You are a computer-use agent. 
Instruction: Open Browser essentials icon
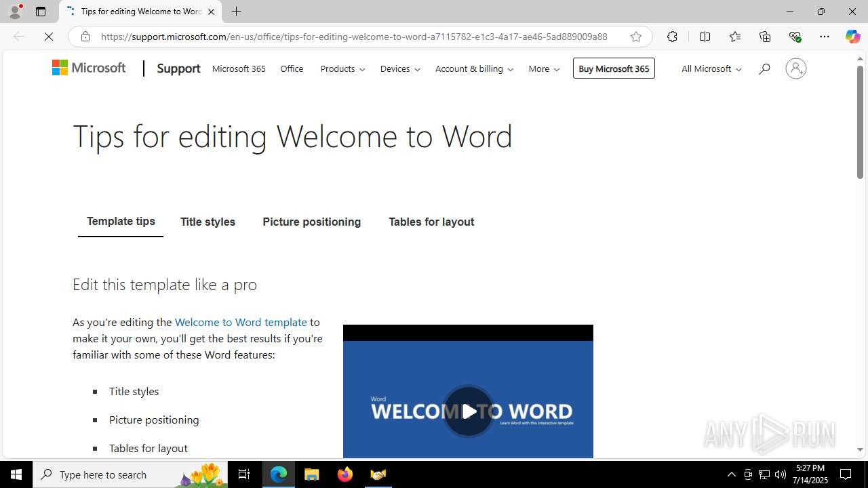pos(795,37)
